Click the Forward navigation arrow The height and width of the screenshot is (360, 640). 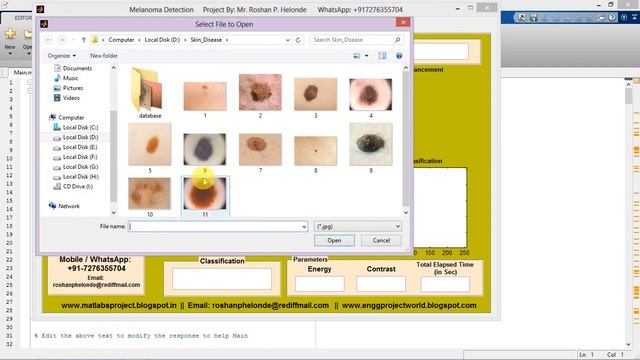pyautogui.click(x=62, y=40)
